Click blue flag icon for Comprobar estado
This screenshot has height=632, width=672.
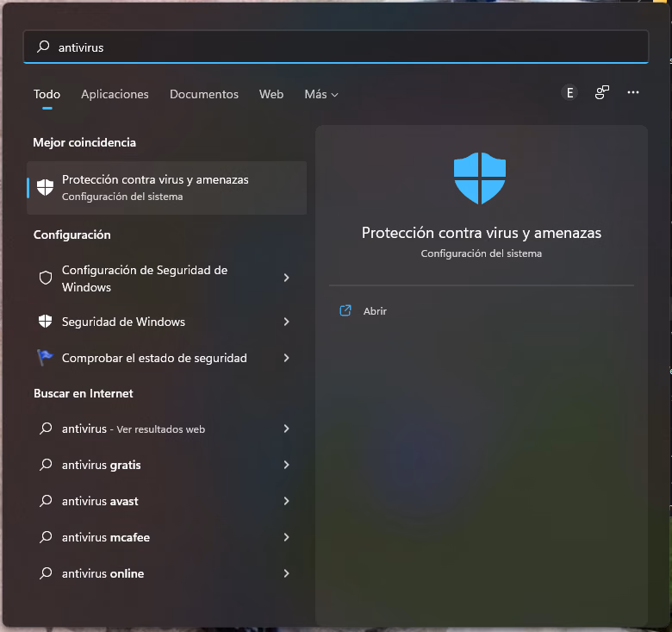(x=45, y=357)
